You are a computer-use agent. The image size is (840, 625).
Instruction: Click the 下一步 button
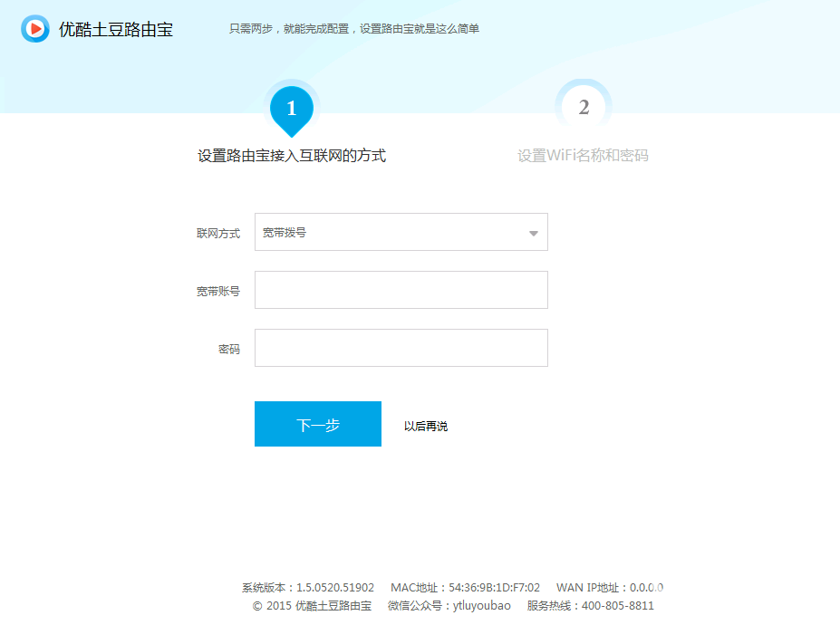pyautogui.click(x=318, y=424)
